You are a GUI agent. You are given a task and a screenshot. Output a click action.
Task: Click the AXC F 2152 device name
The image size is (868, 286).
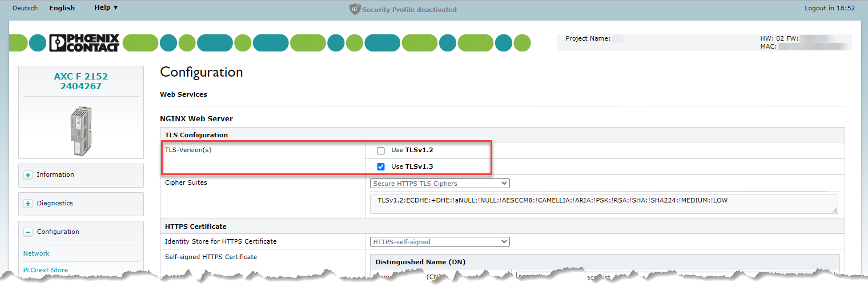pos(81,77)
